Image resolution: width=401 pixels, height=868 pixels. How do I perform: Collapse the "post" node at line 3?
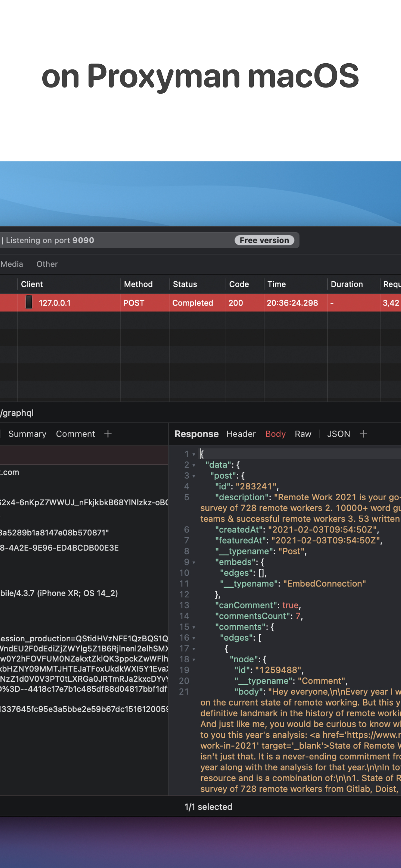pos(194,476)
